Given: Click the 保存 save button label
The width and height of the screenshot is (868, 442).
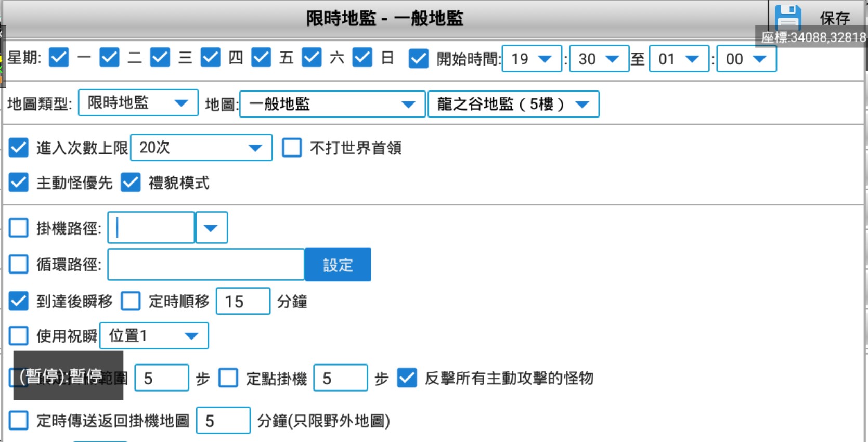Looking at the screenshot, I should coord(835,19).
